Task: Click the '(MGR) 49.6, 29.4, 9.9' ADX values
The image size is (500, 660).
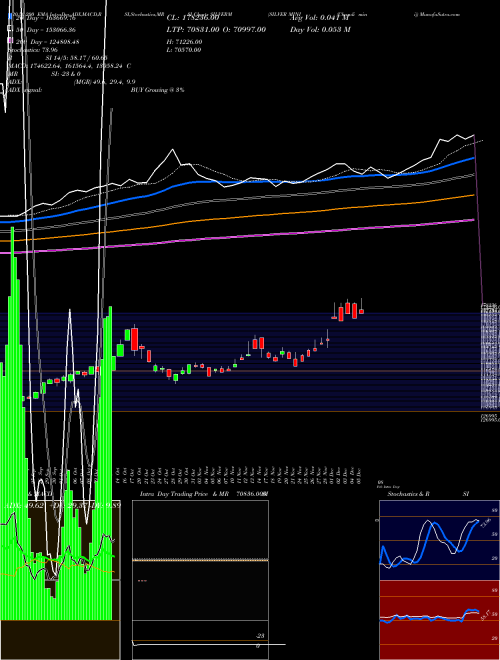Action: click(x=104, y=82)
